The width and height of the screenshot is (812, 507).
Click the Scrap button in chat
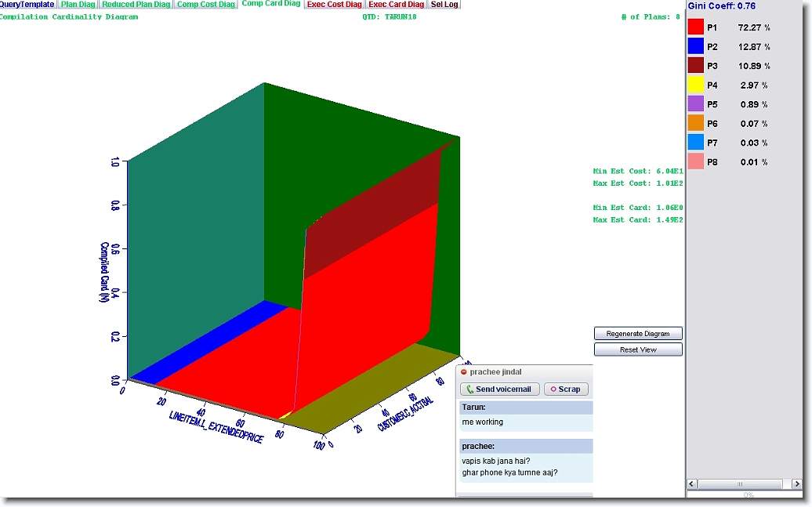(x=566, y=389)
